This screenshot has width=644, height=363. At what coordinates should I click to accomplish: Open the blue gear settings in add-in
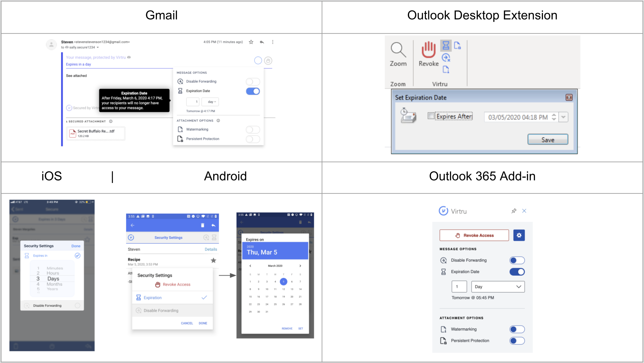519,235
